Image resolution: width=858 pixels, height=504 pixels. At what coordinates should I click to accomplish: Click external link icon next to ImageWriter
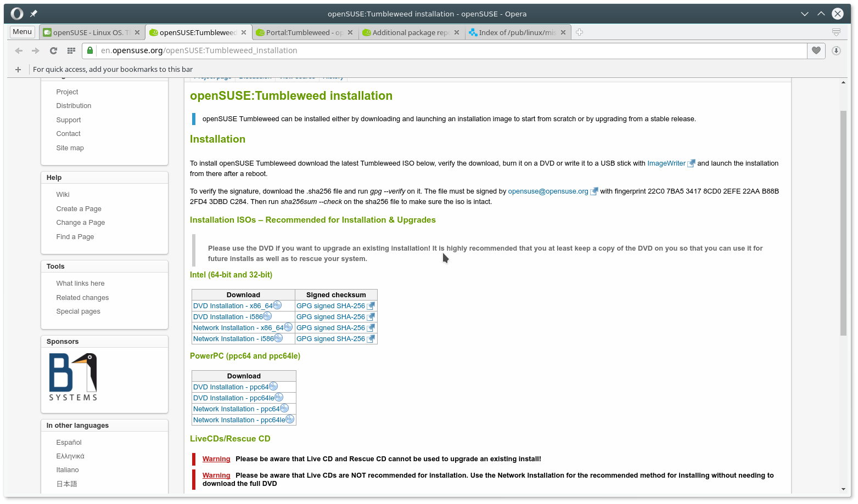pyautogui.click(x=691, y=163)
